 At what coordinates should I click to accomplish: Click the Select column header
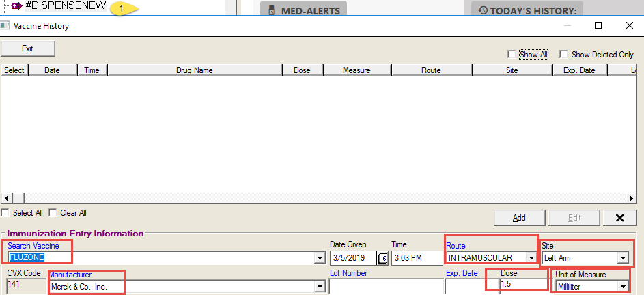click(14, 70)
